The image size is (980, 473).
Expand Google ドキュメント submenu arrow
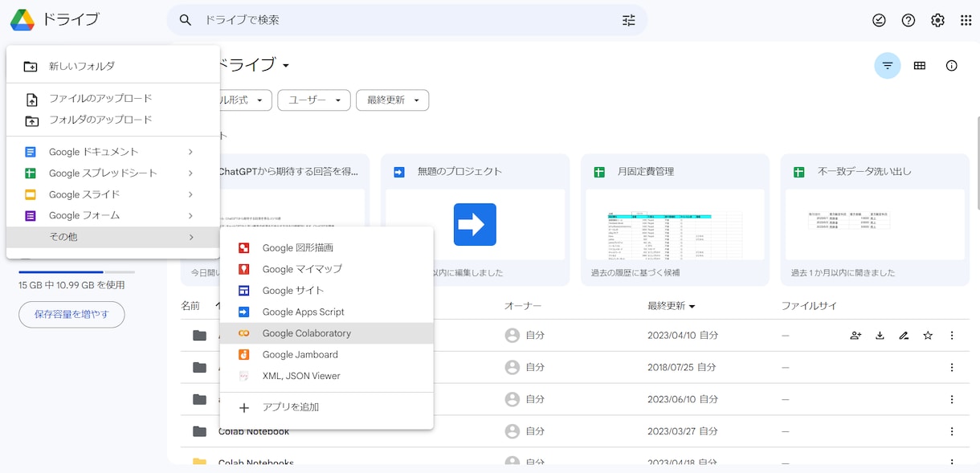190,152
